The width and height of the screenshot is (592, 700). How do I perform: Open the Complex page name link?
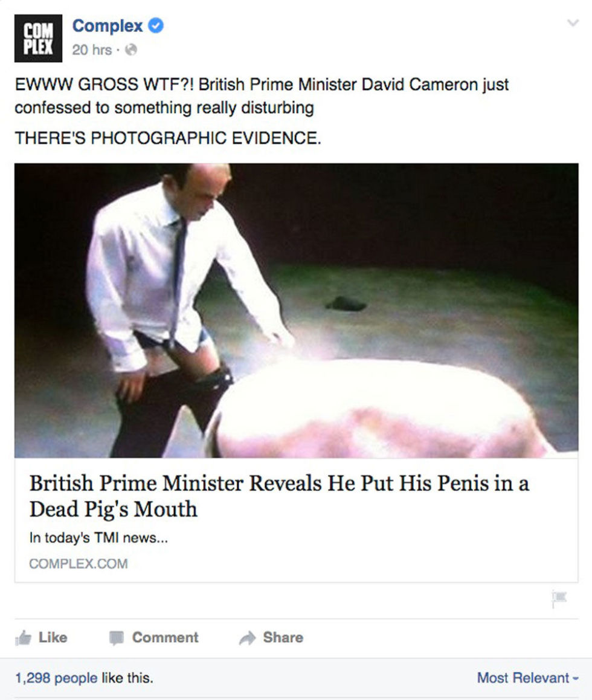tap(108, 26)
